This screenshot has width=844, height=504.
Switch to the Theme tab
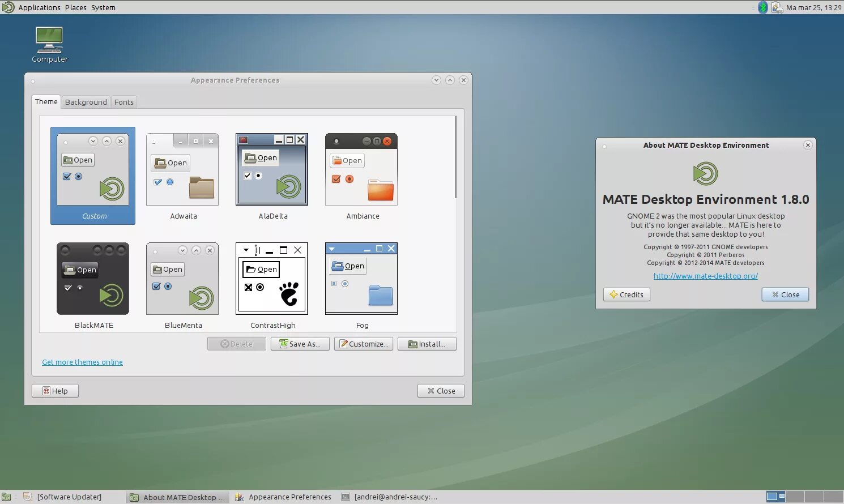pos(46,101)
